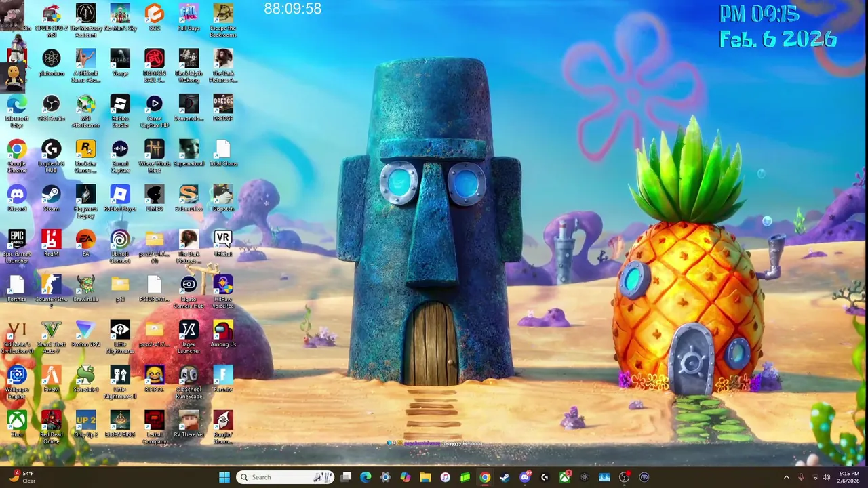
Task: Open Game Capture HD icon
Action: [155, 111]
